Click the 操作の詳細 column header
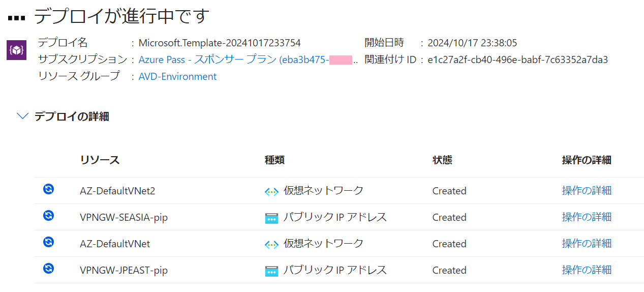644x292 pixels. pyautogui.click(x=587, y=160)
